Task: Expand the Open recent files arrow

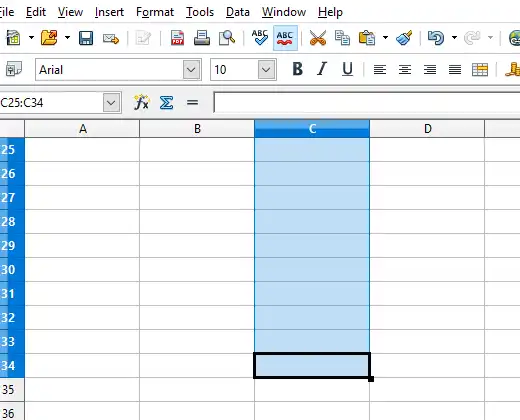Action: pyautogui.click(x=67, y=37)
